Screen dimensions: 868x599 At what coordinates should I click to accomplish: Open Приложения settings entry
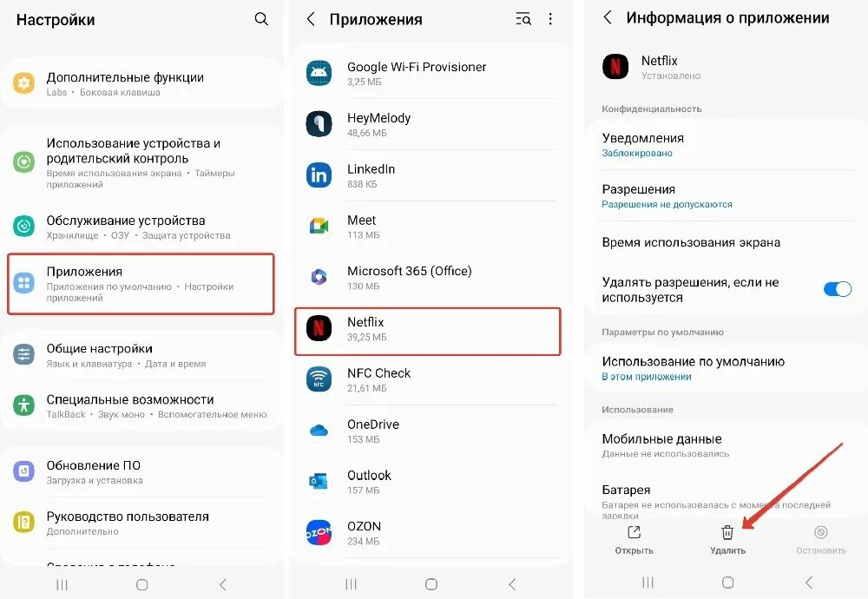141,284
